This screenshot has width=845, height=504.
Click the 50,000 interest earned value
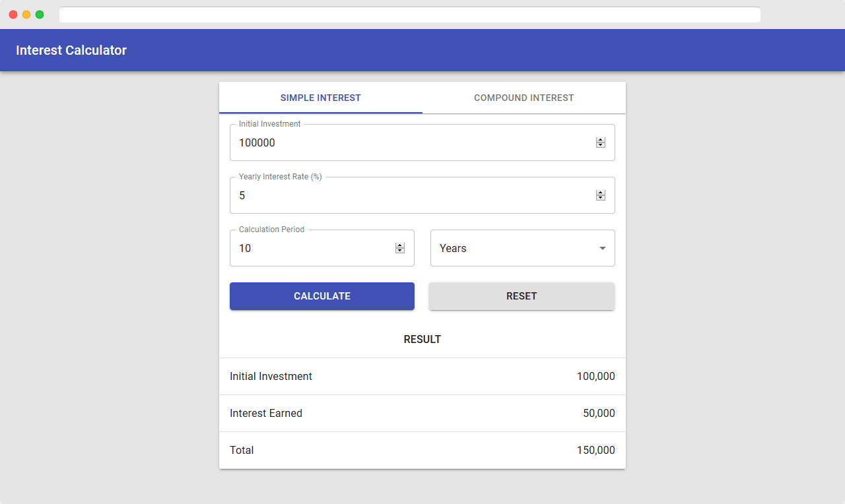tap(599, 414)
